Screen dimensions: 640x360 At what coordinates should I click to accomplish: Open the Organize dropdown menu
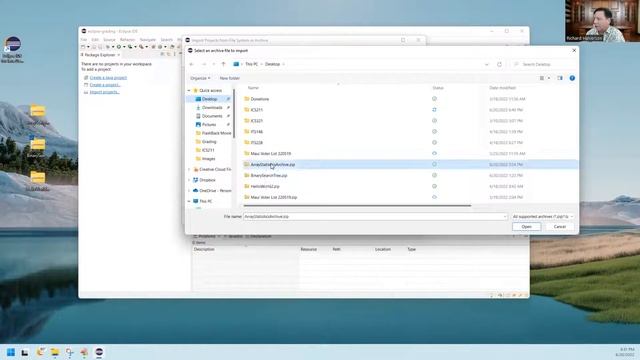(200, 78)
